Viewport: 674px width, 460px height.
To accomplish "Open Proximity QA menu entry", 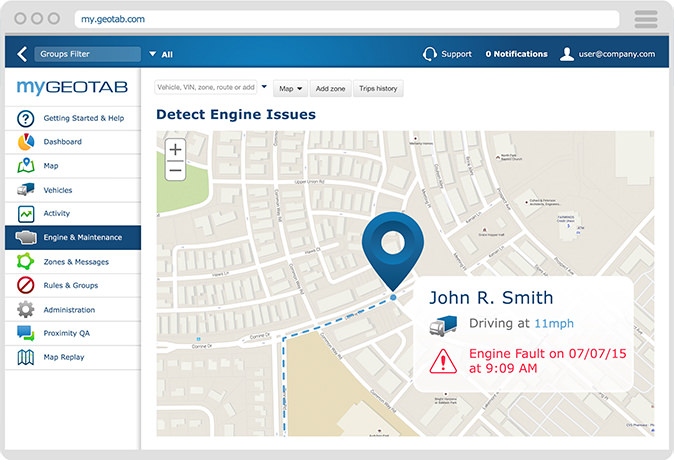I will [x=73, y=333].
